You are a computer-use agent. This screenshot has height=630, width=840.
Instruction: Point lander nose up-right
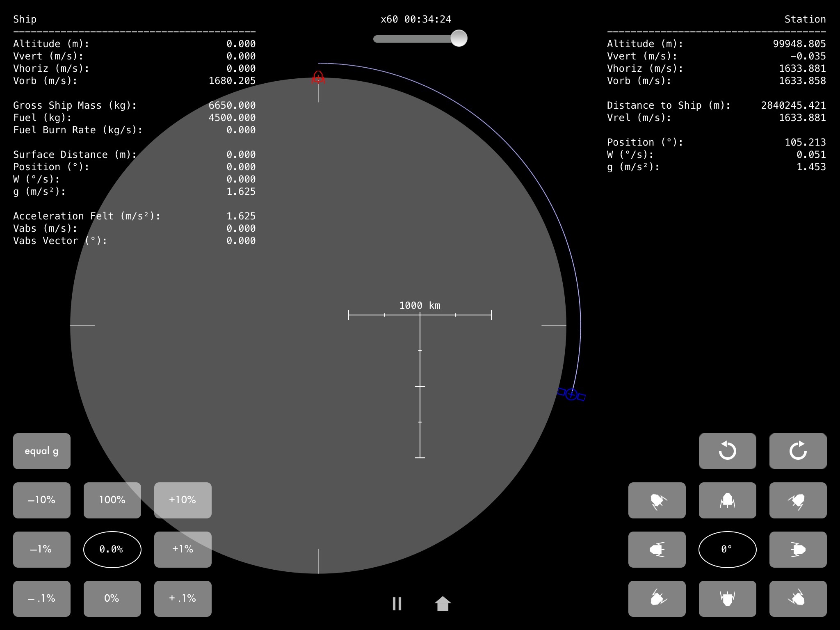click(x=798, y=500)
